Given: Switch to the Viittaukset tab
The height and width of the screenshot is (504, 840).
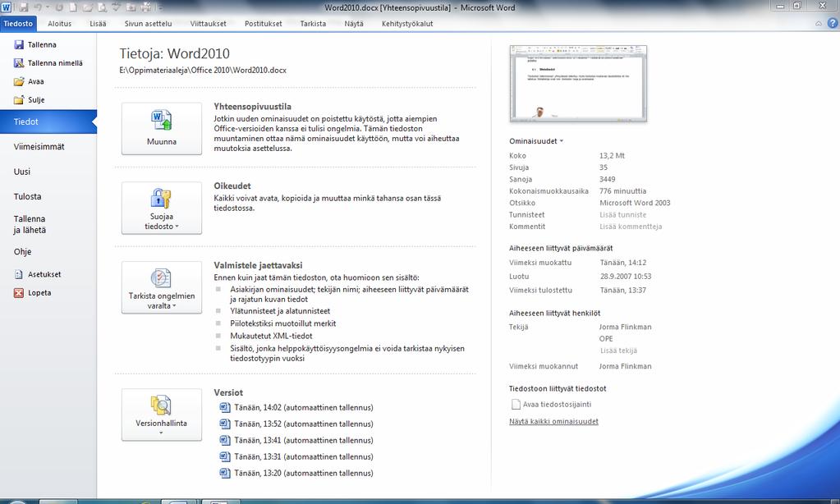Looking at the screenshot, I should tap(208, 24).
